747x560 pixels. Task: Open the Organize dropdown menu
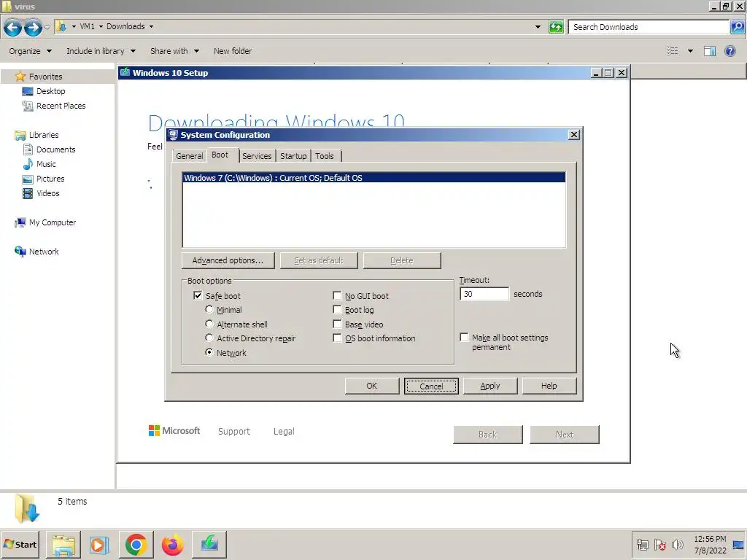coord(30,51)
